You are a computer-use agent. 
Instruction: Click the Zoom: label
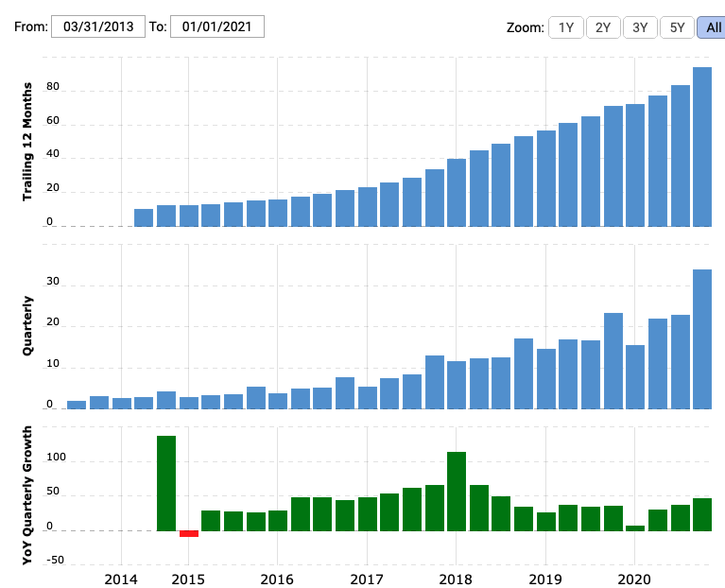526,27
